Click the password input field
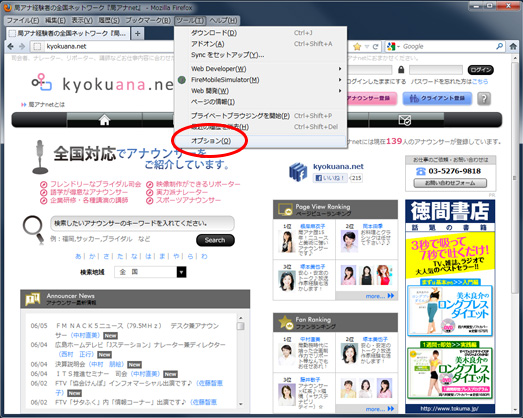 coord(435,70)
